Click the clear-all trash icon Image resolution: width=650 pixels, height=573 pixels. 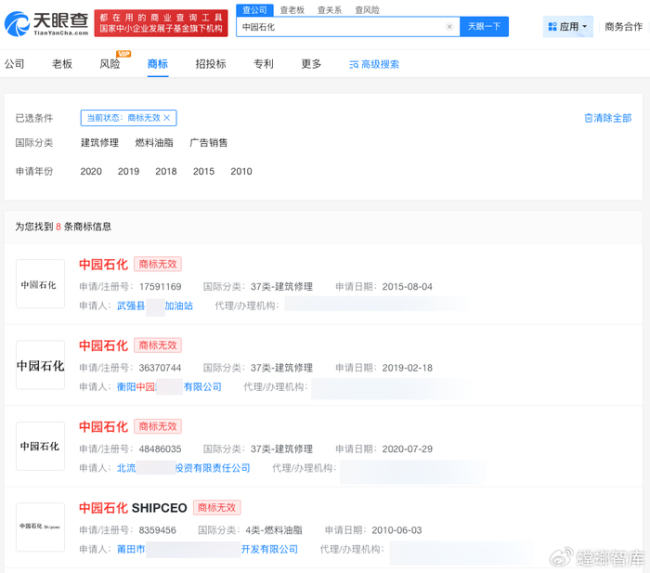[x=588, y=118]
